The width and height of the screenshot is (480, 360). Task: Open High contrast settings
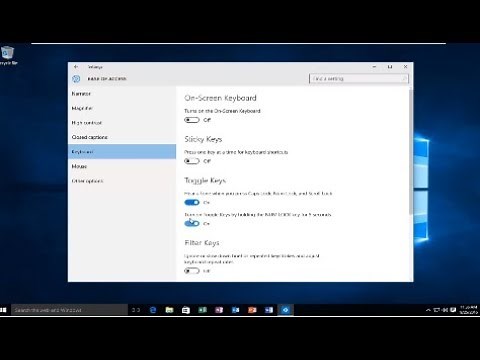point(122,123)
